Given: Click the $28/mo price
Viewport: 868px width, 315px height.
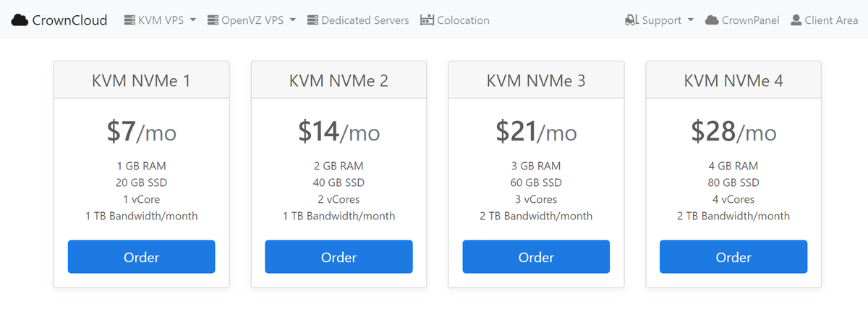Looking at the screenshot, I should tap(733, 131).
